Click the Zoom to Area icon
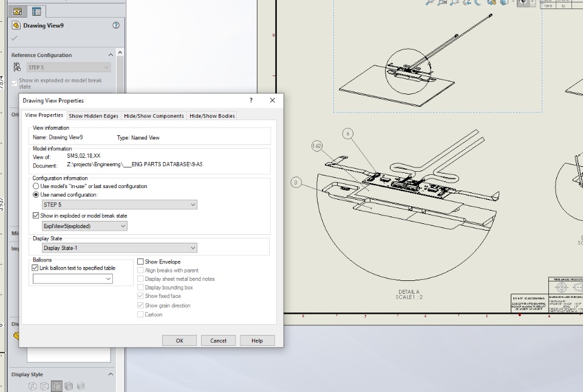 (x=442, y=2)
